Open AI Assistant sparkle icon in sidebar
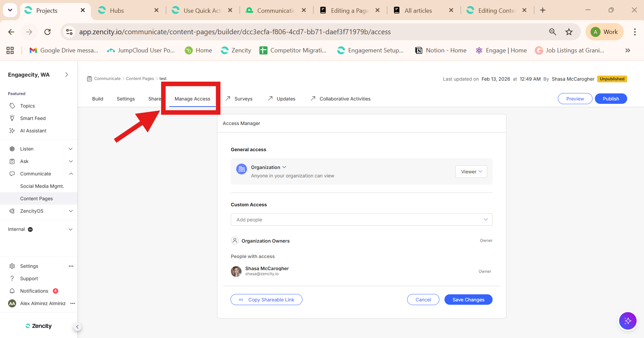This screenshot has height=338, width=644. coord(12,131)
